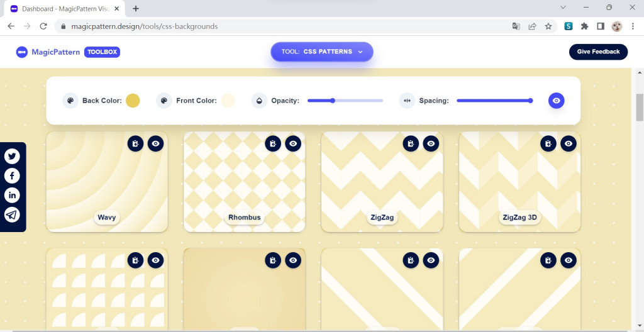
Task: Preview the right-leaning diagonal stripes card
Action: point(569,260)
